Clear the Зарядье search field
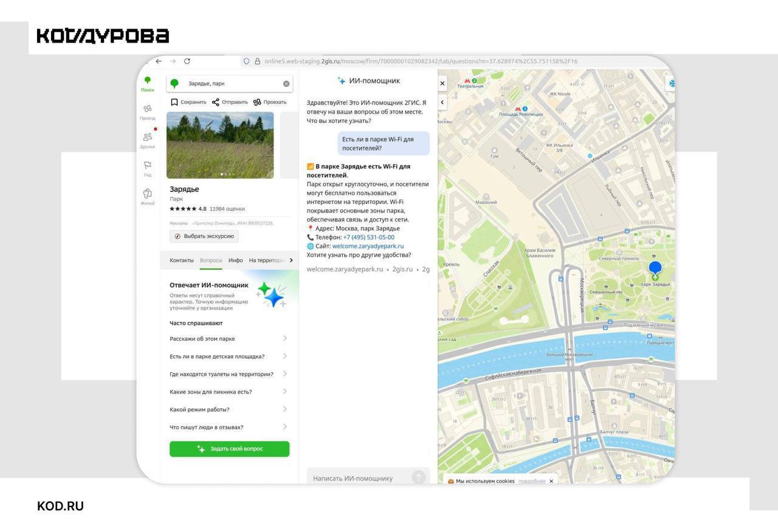 (286, 84)
